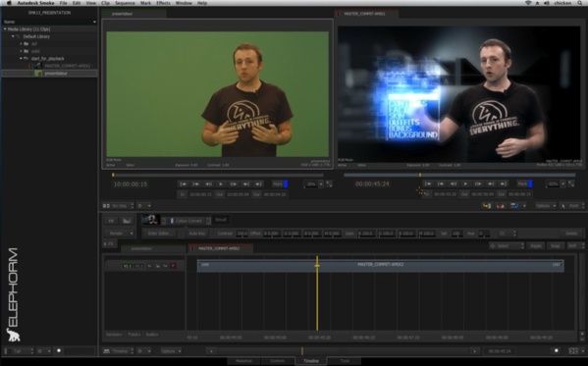Image resolution: width=588 pixels, height=366 pixels.
Task: Click the Track+ button
Action: (x=134, y=335)
